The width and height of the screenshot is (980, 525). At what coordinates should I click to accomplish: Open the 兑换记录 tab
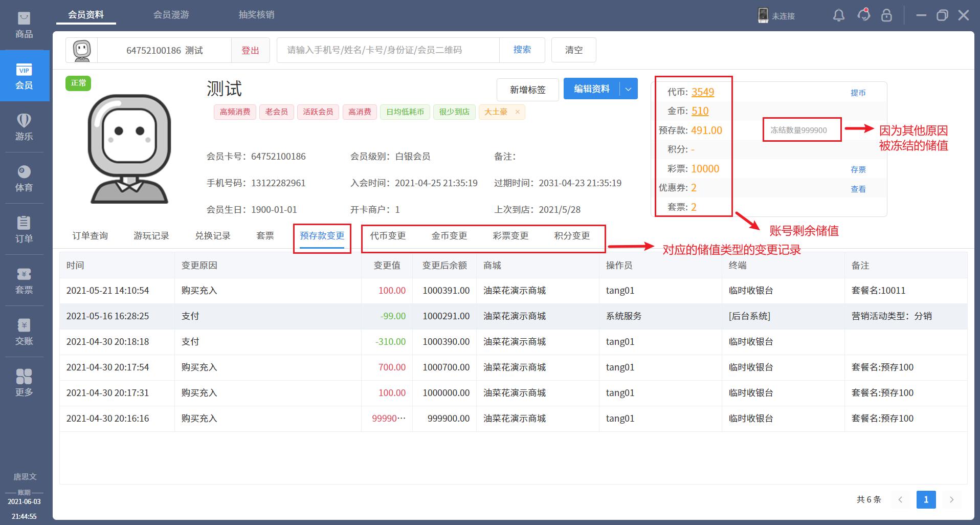[213, 236]
